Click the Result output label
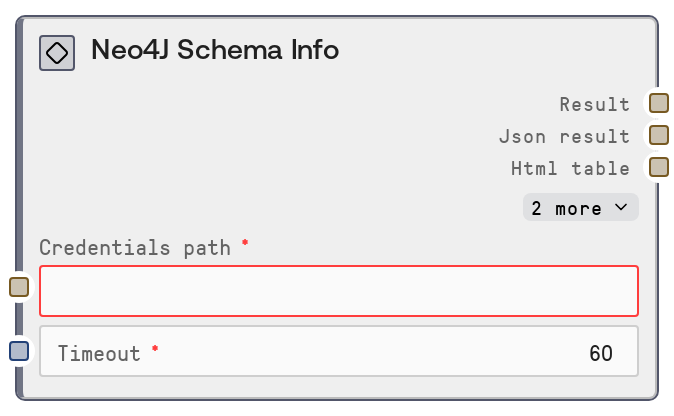The height and width of the screenshot is (416, 674). coord(595,104)
